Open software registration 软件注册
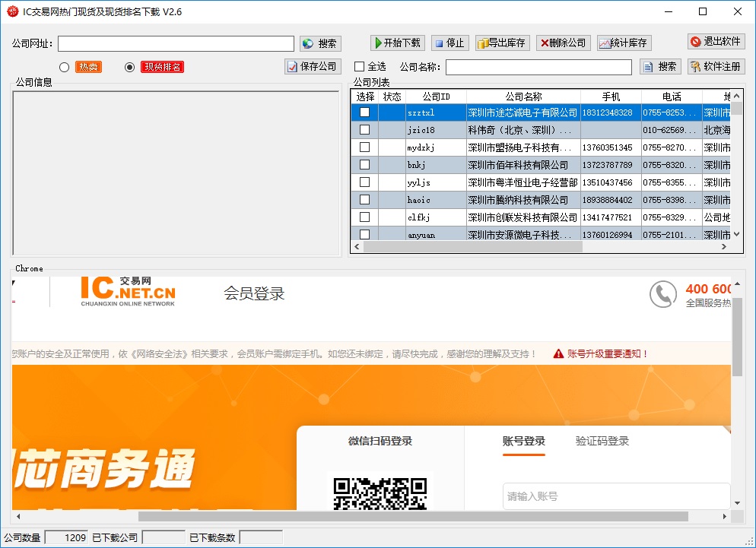The image size is (756, 548). (x=716, y=66)
